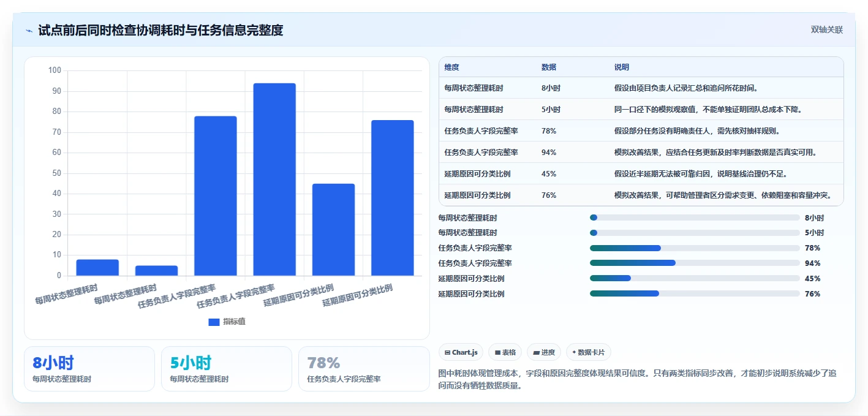Click the progress bar showing 76%
The image size is (868, 416).
(x=695, y=293)
